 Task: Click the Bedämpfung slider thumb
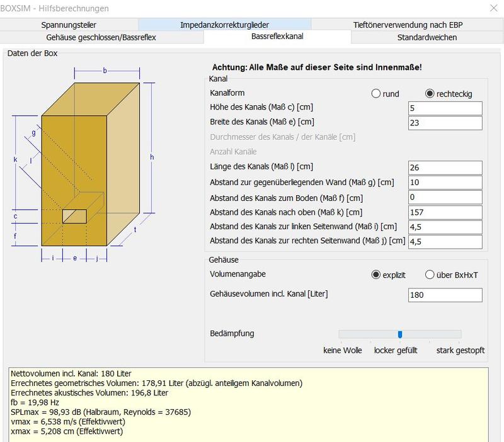(x=400, y=334)
